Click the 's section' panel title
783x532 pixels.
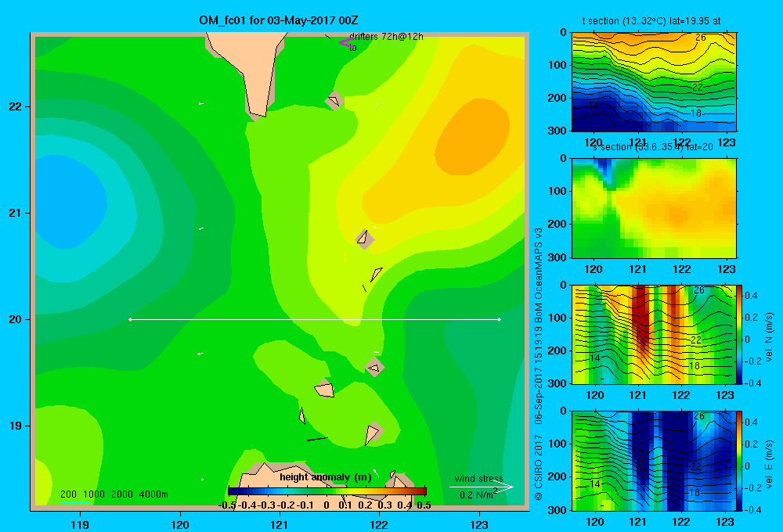pos(653,147)
